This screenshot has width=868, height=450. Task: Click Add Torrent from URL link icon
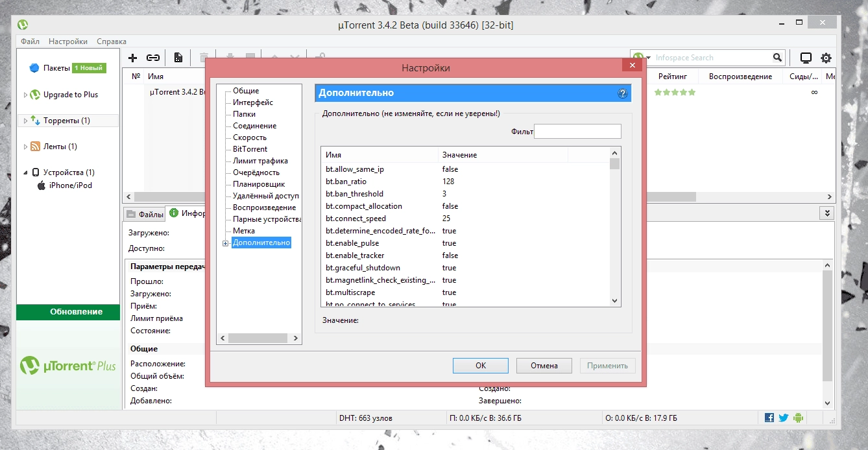point(153,58)
